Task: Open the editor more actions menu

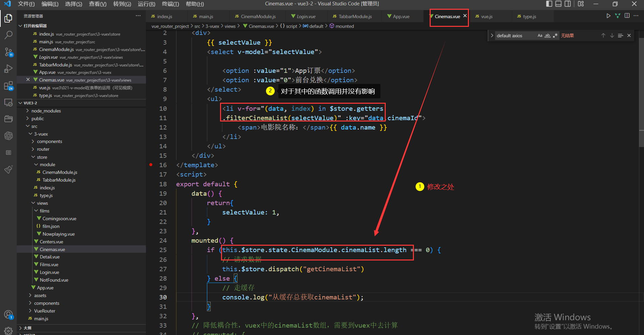Action: click(x=636, y=16)
